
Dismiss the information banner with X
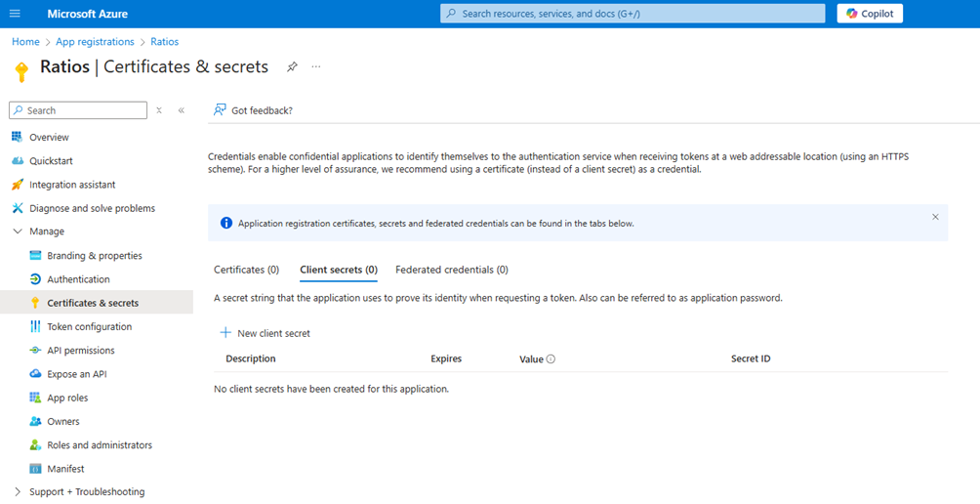935,217
